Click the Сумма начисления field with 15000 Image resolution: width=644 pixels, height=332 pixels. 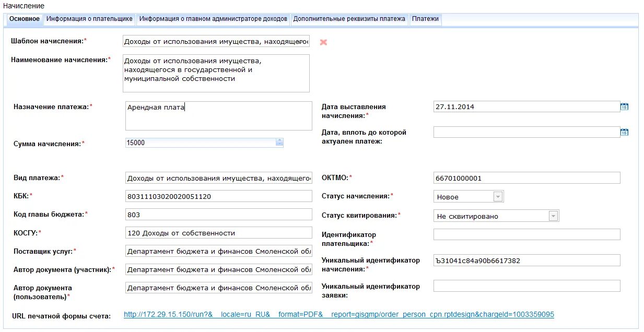coord(201,143)
